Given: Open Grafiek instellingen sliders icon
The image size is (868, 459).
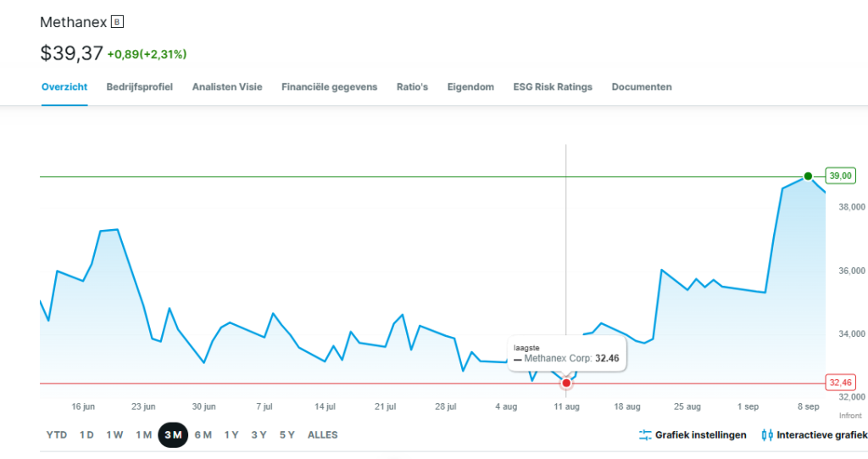Looking at the screenshot, I should point(645,435).
